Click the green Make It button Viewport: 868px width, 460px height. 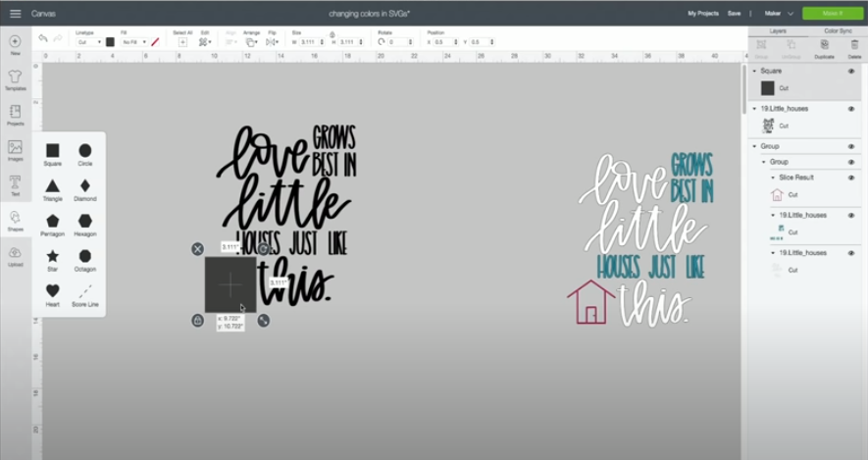pos(833,14)
